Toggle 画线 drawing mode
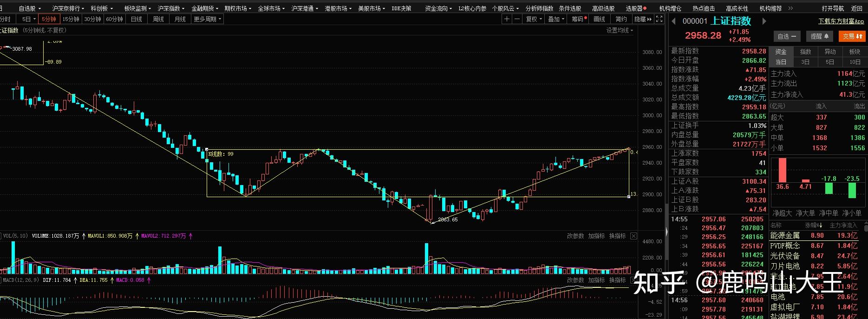 (x=599, y=19)
